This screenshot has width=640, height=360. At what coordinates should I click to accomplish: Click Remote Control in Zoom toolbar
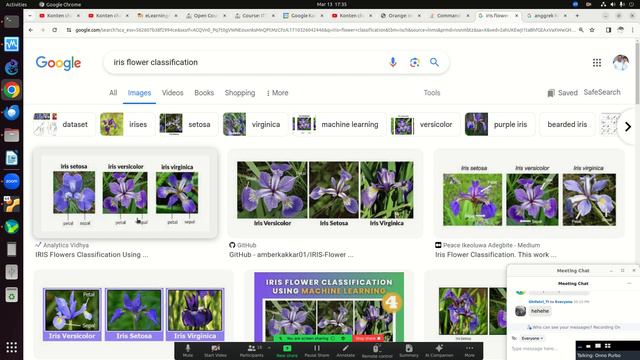pos(377,351)
